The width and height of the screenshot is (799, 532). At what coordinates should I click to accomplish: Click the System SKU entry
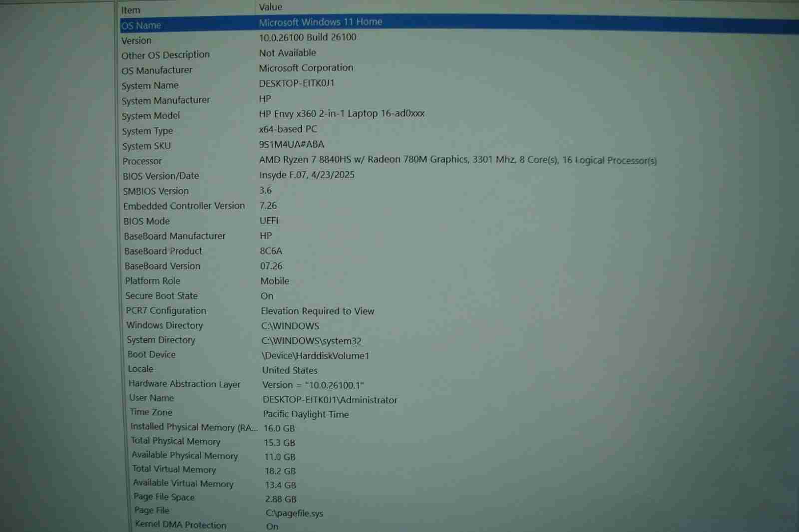pos(147,146)
